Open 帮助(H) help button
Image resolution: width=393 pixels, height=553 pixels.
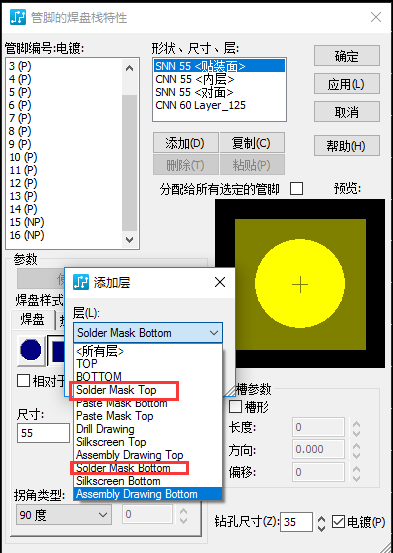(x=347, y=145)
